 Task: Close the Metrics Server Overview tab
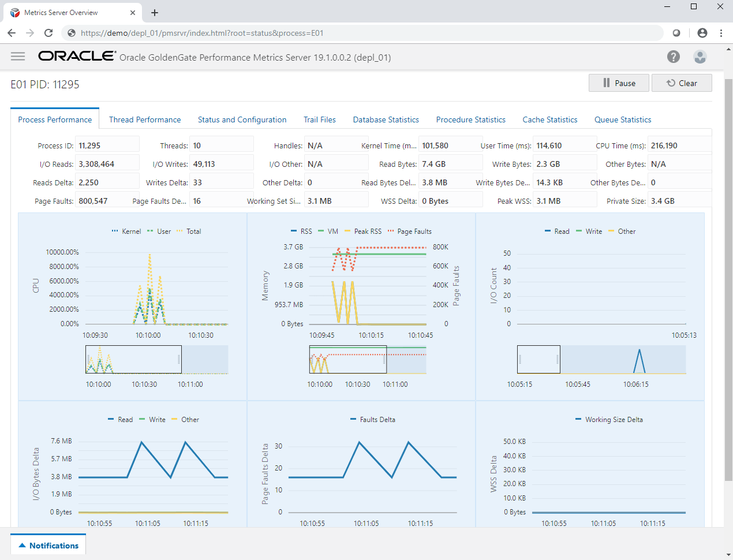[x=133, y=12]
